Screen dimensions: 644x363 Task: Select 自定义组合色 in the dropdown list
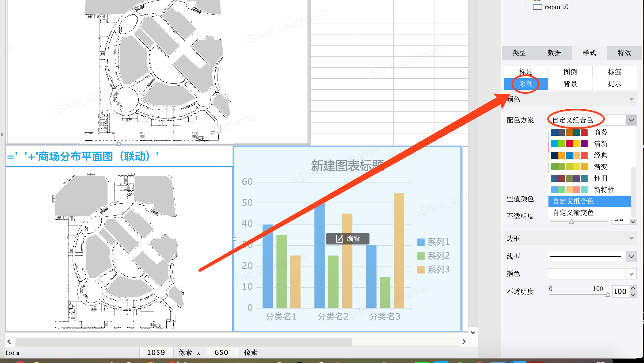pyautogui.click(x=589, y=201)
